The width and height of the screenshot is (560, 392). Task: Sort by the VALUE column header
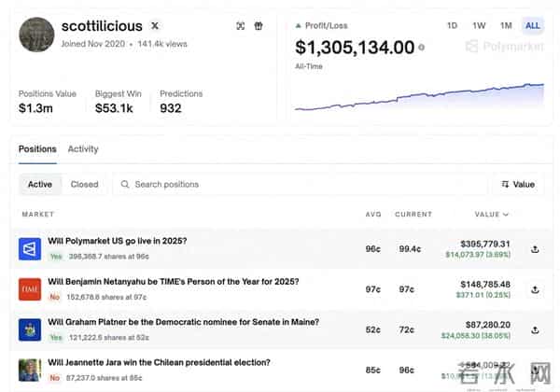(491, 215)
